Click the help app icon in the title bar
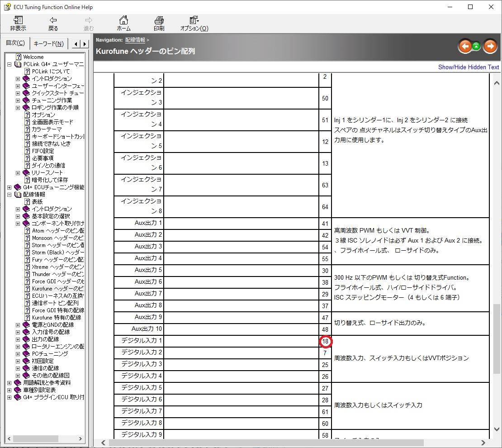Screen dimensions: 502x448 7,7
